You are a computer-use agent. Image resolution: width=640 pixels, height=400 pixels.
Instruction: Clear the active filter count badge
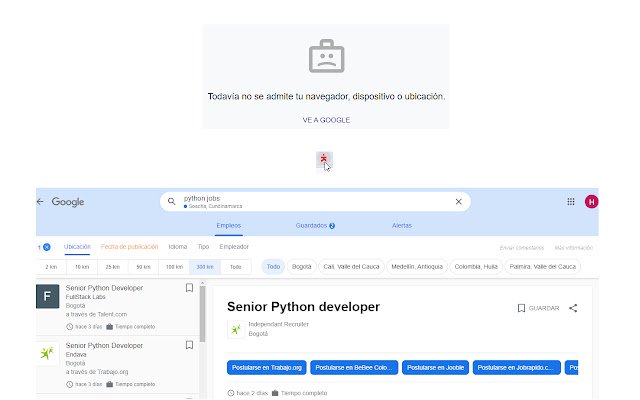click(47, 247)
